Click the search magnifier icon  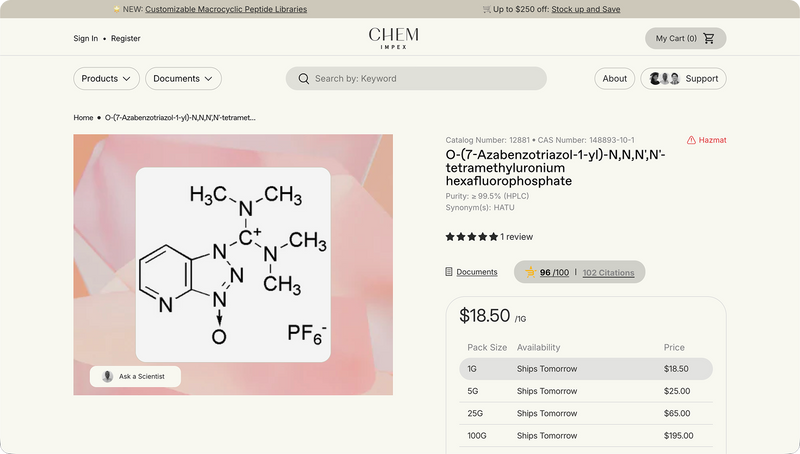click(303, 79)
